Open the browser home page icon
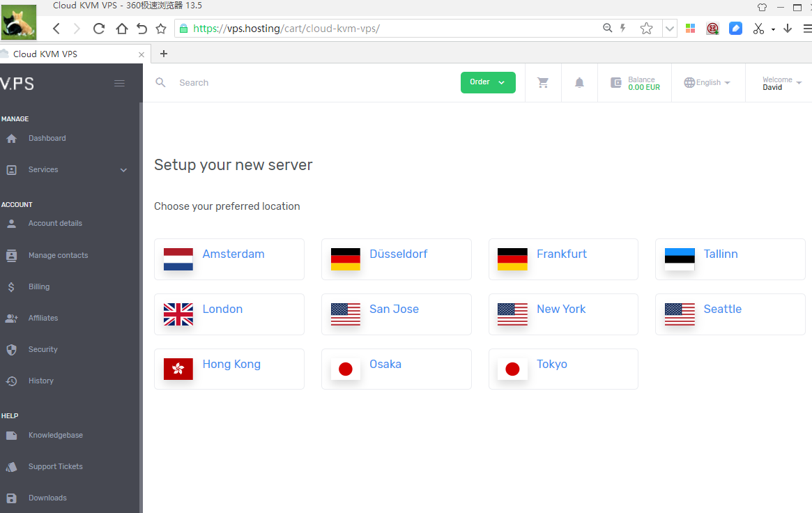The image size is (812, 513). pyautogui.click(x=121, y=29)
